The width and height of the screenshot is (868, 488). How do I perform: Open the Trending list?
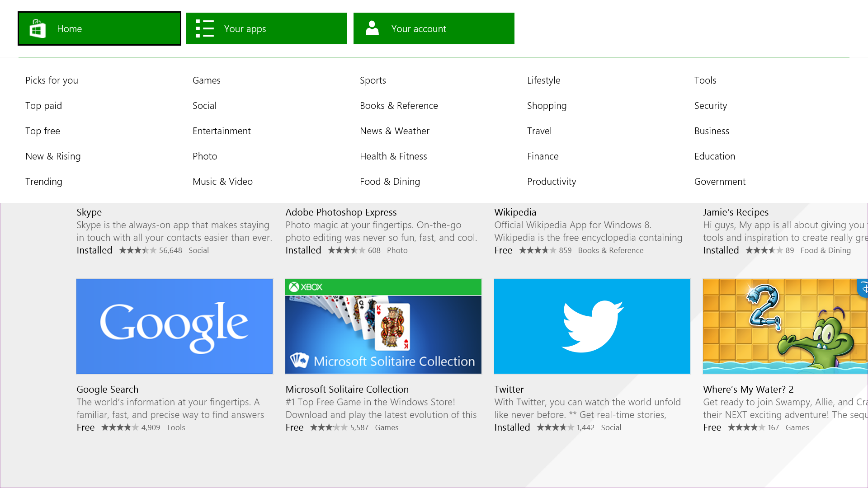pyautogui.click(x=44, y=182)
